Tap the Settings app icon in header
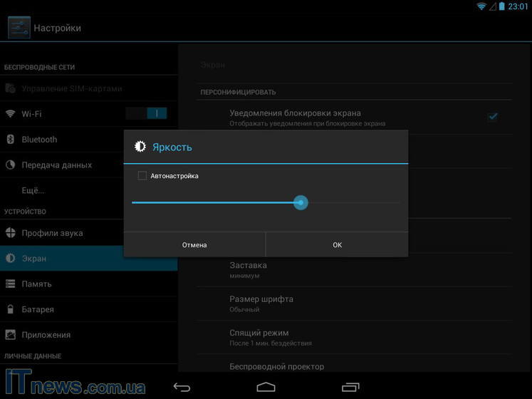532x399 pixels. pyautogui.click(x=19, y=28)
